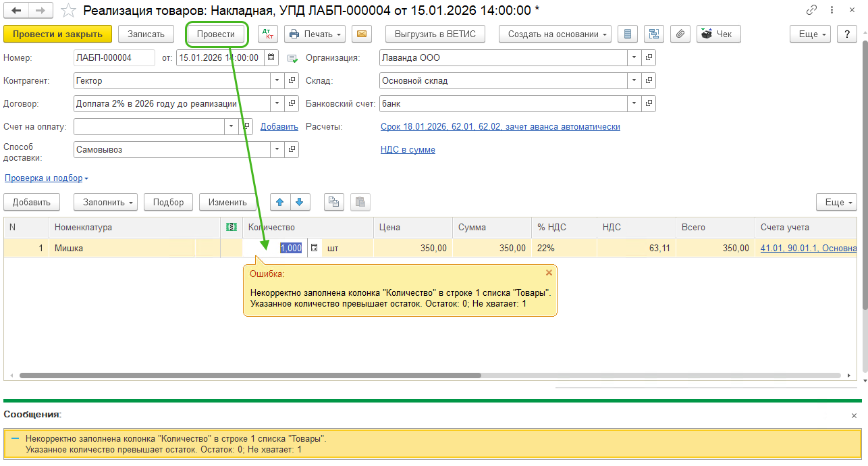Show the Дт/Кт accounting entries
The width and height of the screenshot is (868, 466).
[268, 34]
